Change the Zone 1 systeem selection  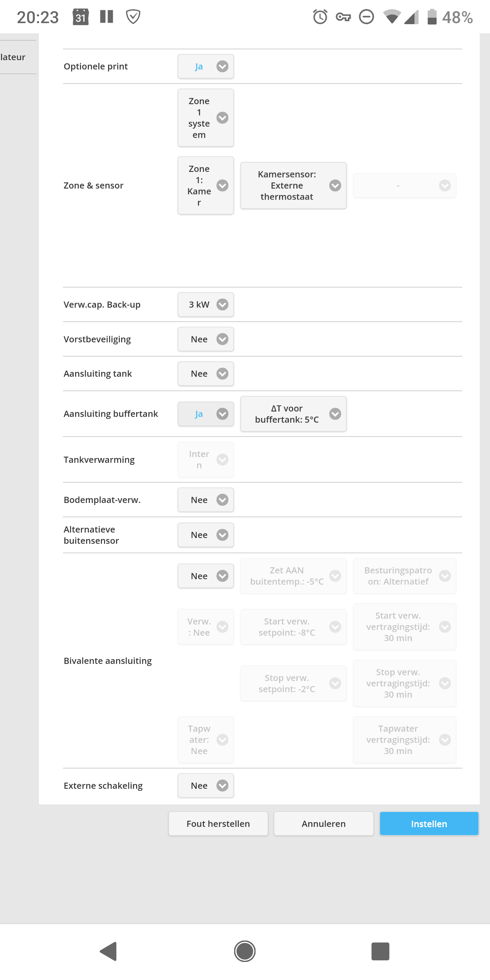tap(206, 118)
